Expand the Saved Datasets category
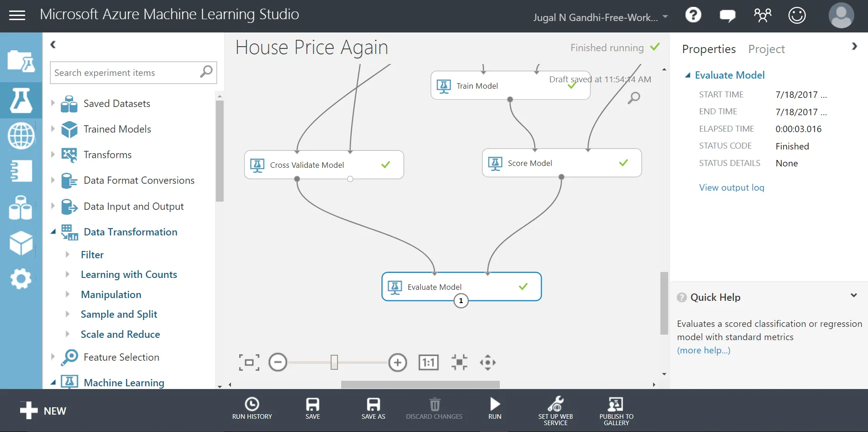The image size is (868, 432). [x=53, y=103]
